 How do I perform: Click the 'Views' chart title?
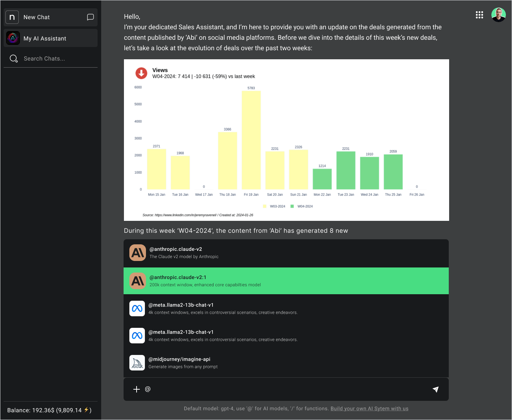pyautogui.click(x=160, y=70)
